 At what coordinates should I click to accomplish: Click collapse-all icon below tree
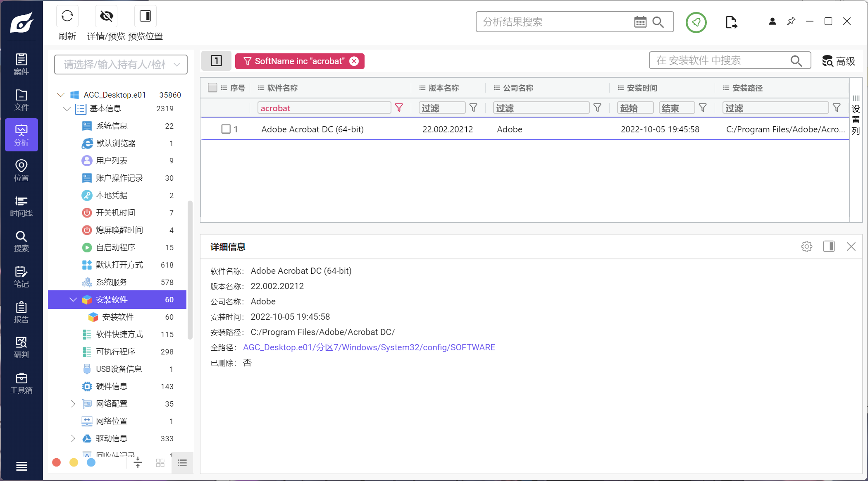click(138, 462)
